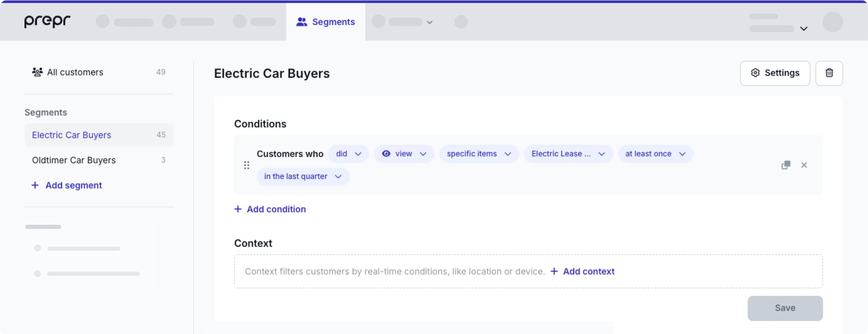The image size is (868, 334).
Task: Open the at least once frequency dropdown
Action: pos(655,153)
